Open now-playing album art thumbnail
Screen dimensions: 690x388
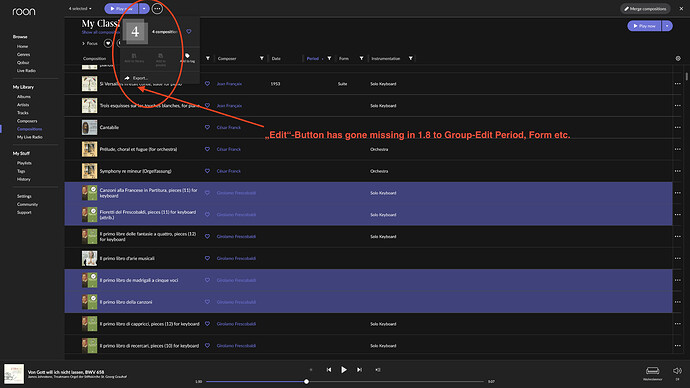(14, 373)
